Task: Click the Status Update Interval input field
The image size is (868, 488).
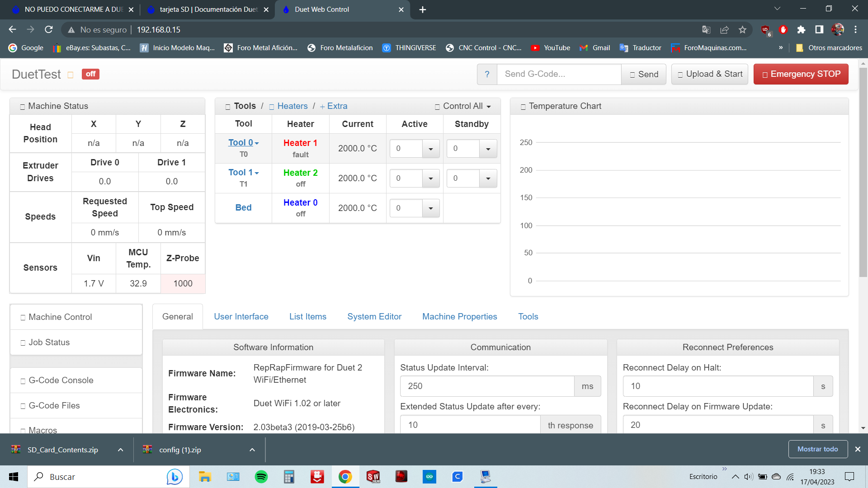Action: point(488,386)
